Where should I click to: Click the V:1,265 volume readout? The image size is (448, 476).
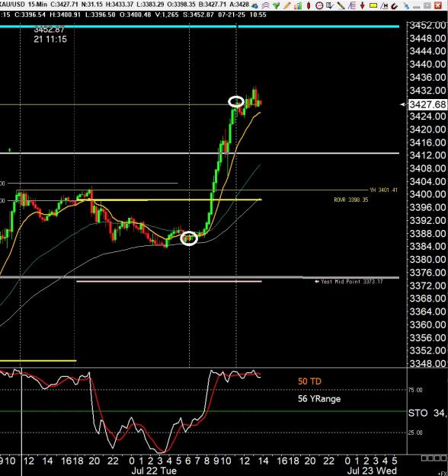click(x=167, y=14)
